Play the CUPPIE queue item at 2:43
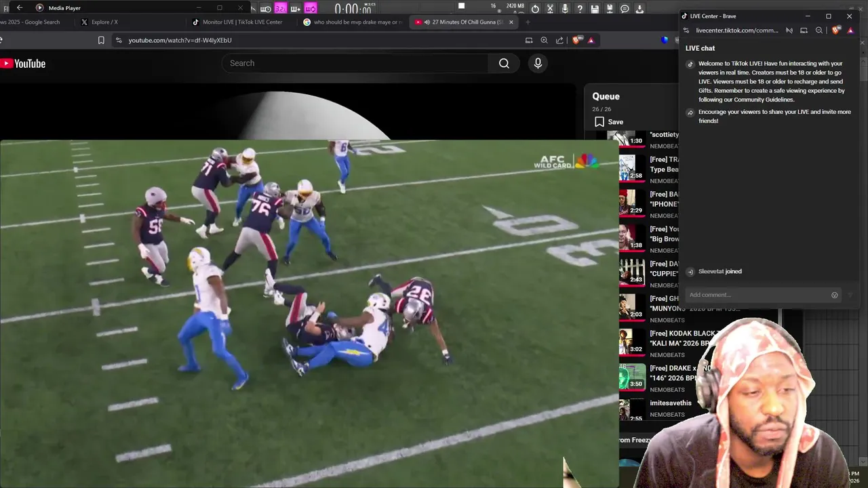868x488 pixels. [x=649, y=272]
